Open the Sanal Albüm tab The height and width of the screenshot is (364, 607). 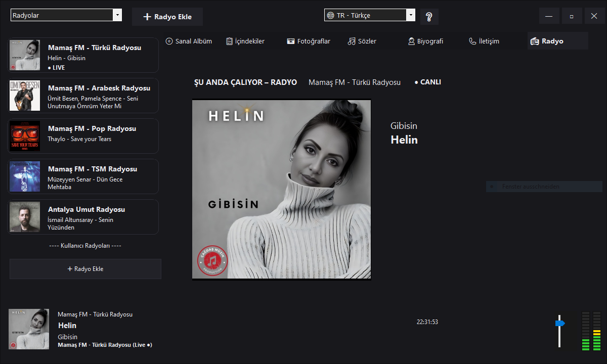tap(189, 41)
